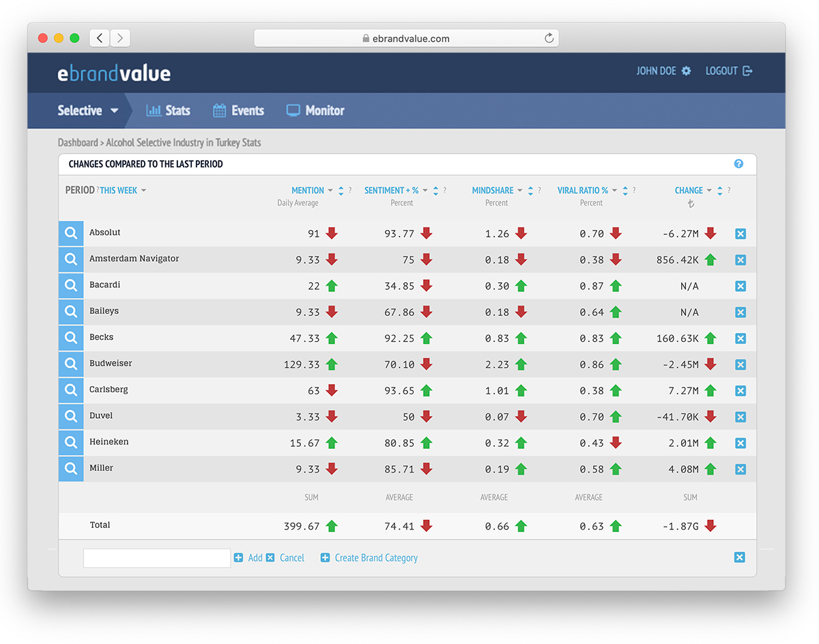
Task: Click Miller row magnifier
Action: [71, 469]
